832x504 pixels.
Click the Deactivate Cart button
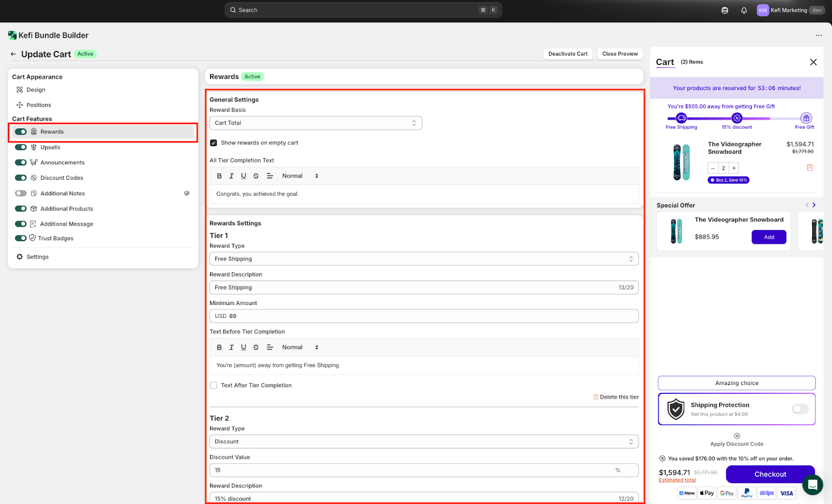567,54
